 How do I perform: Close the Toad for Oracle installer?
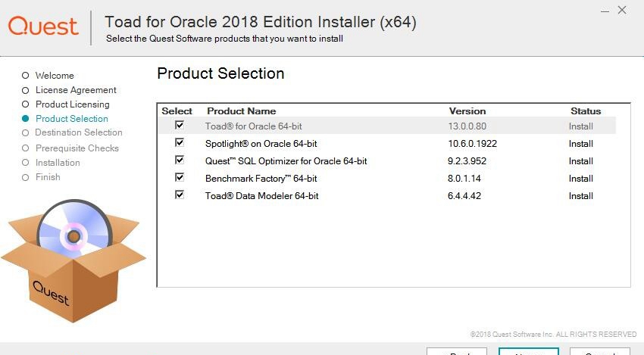(x=622, y=11)
